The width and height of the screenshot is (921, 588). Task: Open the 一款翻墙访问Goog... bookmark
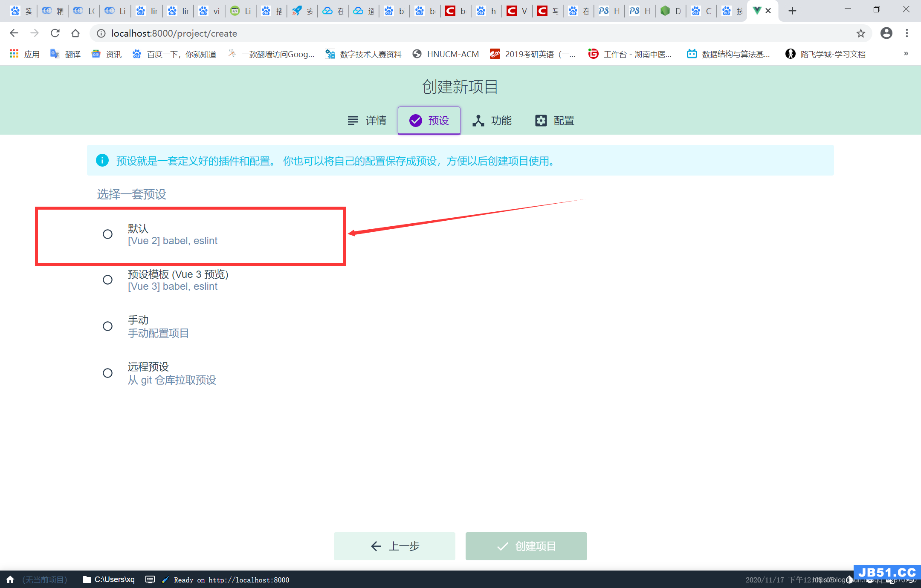(271, 54)
